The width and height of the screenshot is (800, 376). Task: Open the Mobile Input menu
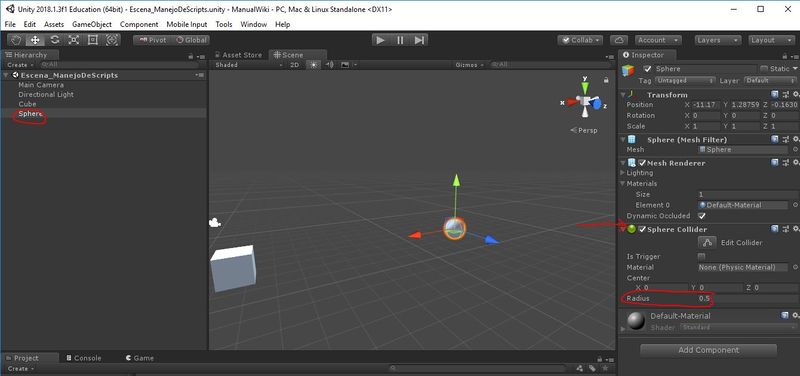[x=187, y=24]
